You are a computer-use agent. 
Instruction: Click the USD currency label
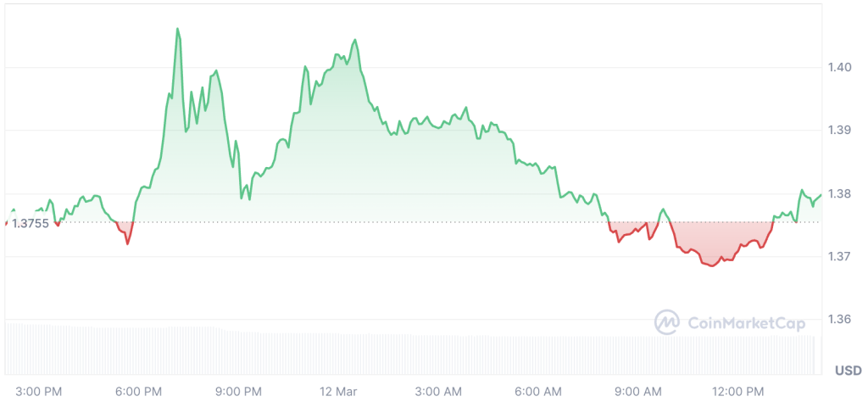coord(848,371)
